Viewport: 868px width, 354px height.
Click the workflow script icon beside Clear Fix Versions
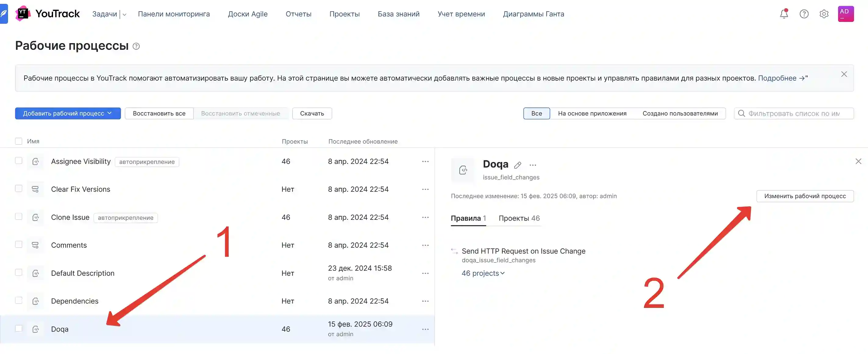click(x=35, y=189)
